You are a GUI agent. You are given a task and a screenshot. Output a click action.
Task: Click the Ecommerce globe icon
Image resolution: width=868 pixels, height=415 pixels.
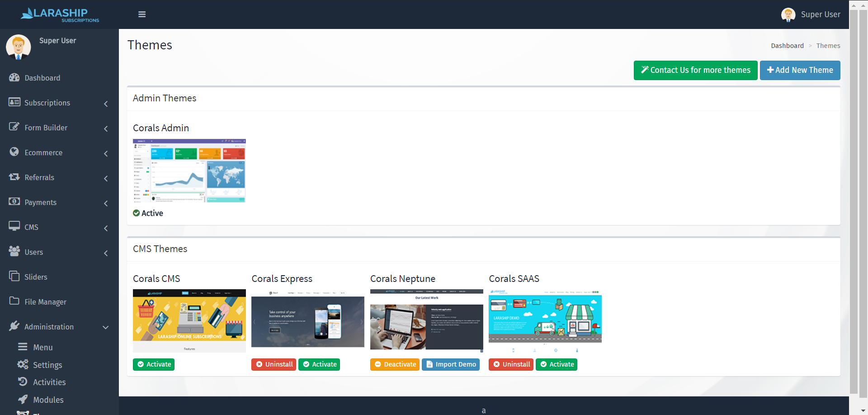click(14, 152)
